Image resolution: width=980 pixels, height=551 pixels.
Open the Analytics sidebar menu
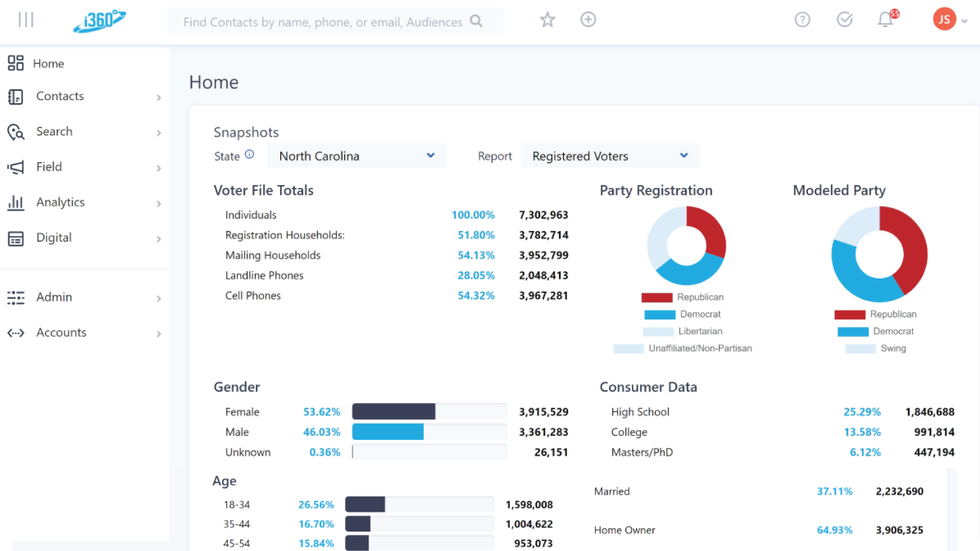60,203
